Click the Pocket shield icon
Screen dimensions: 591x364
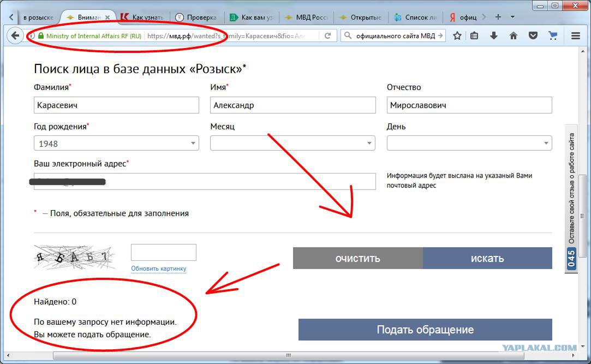pyautogui.click(x=533, y=36)
